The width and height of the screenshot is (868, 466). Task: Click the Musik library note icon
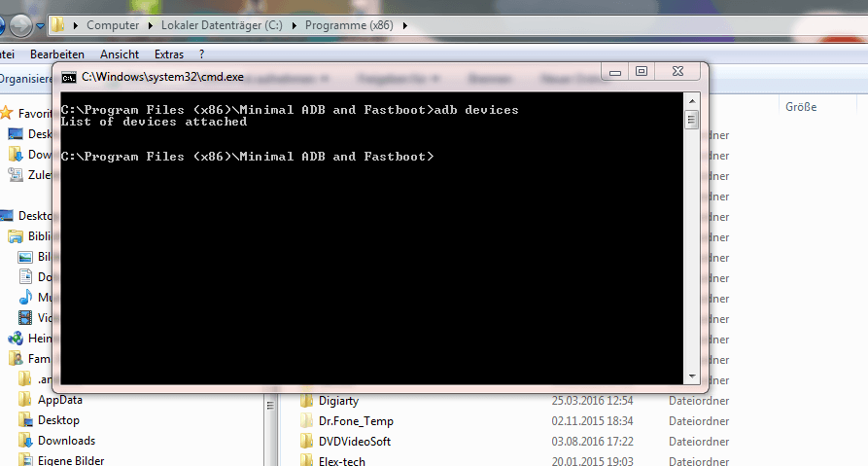(25, 298)
